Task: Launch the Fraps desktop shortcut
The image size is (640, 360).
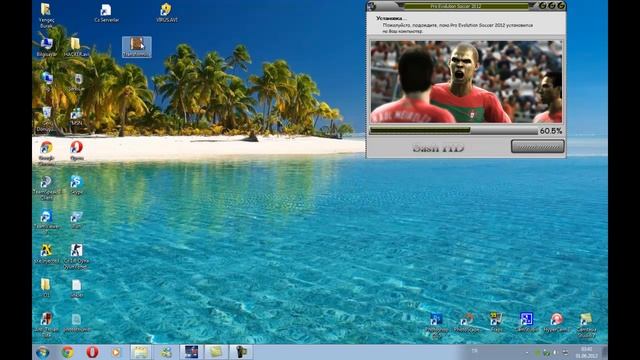Action: pyautogui.click(x=496, y=322)
